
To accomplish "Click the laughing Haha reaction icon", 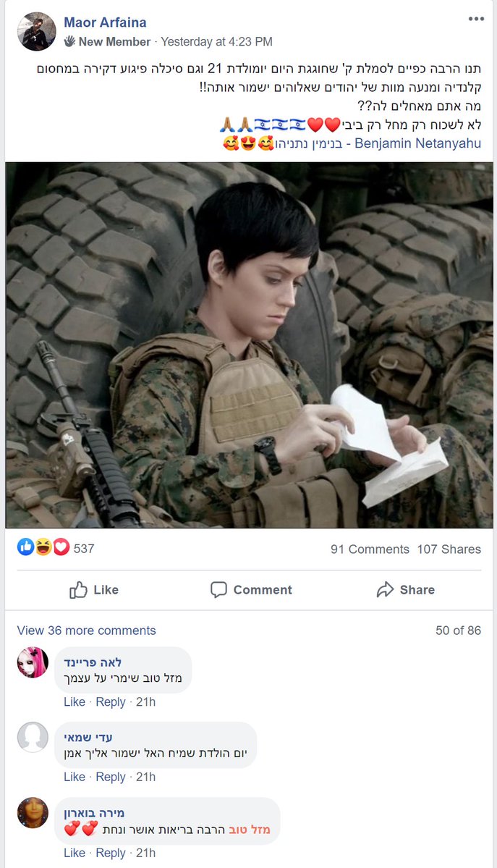I will [43, 547].
